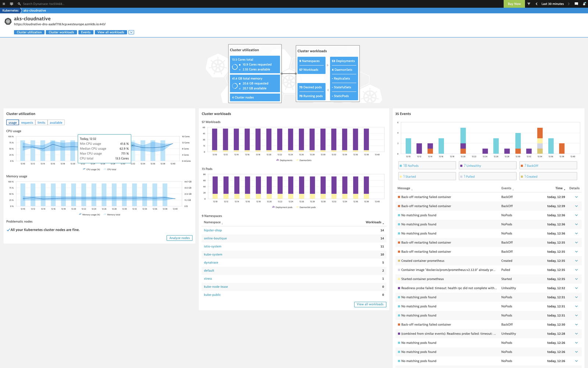Expand Readiness probe failed event at 12:32

[x=576, y=288]
